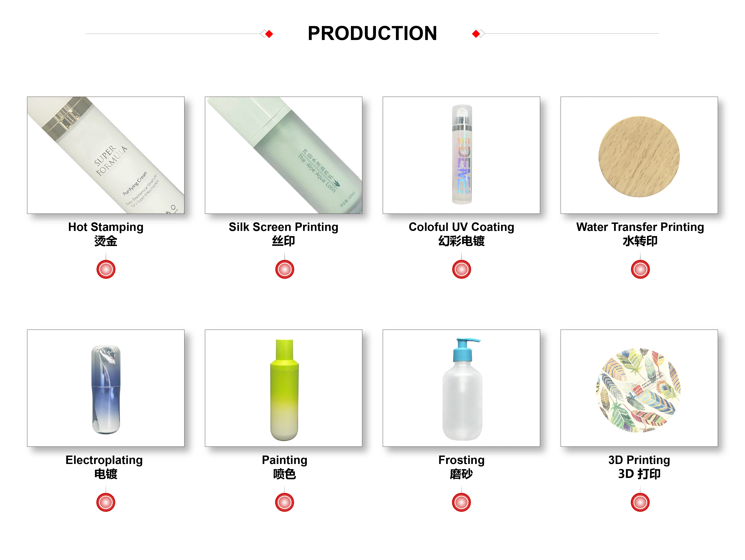Click the red circle under 3D Printing

coord(640,502)
